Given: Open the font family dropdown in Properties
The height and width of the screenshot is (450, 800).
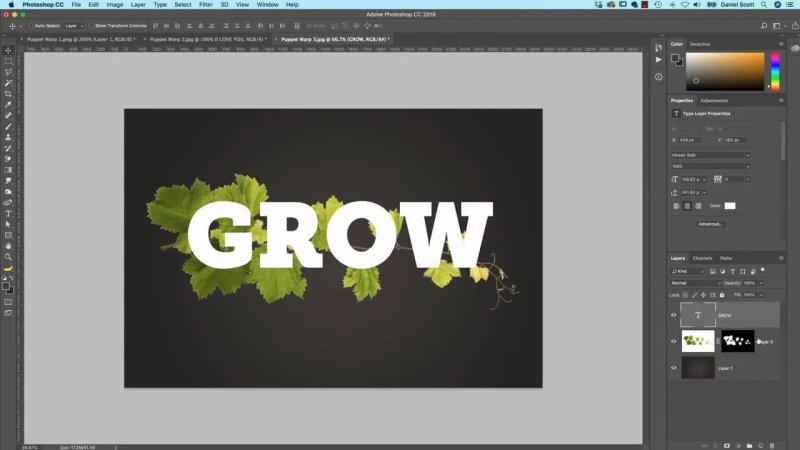Looking at the screenshot, I should [x=710, y=155].
